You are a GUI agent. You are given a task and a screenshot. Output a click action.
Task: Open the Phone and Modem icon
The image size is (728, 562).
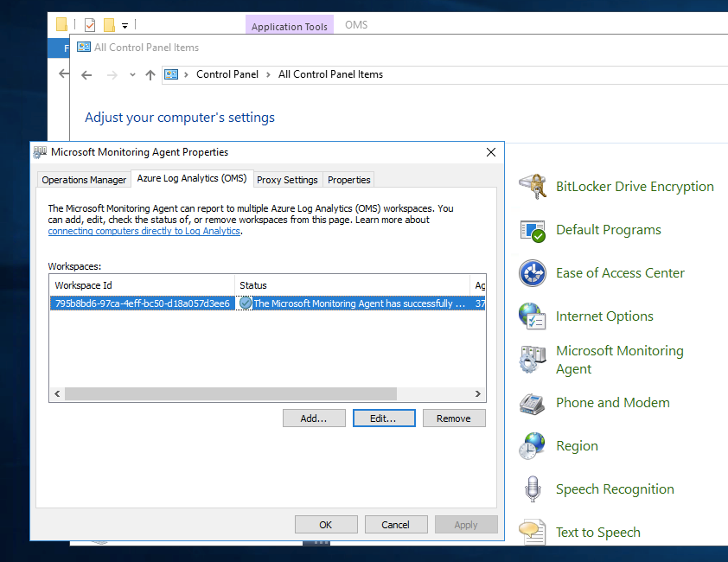pyautogui.click(x=533, y=403)
